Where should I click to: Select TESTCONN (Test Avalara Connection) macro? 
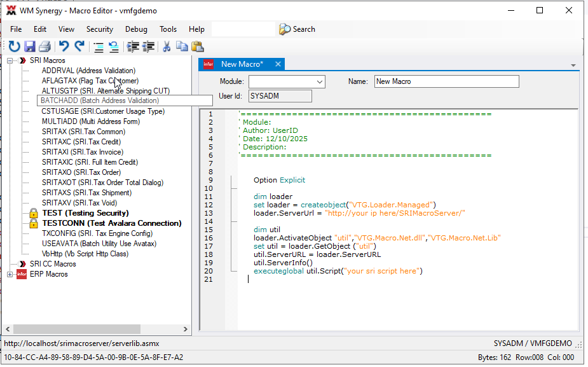(x=112, y=223)
